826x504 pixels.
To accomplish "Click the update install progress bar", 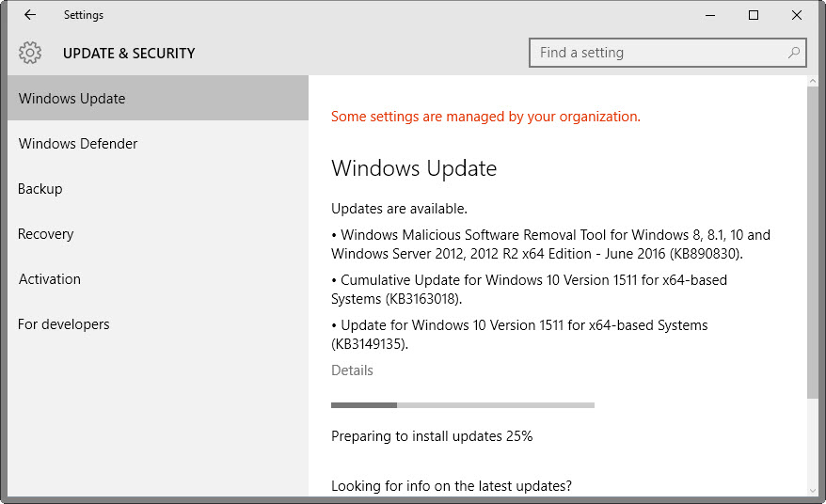I will pos(463,405).
